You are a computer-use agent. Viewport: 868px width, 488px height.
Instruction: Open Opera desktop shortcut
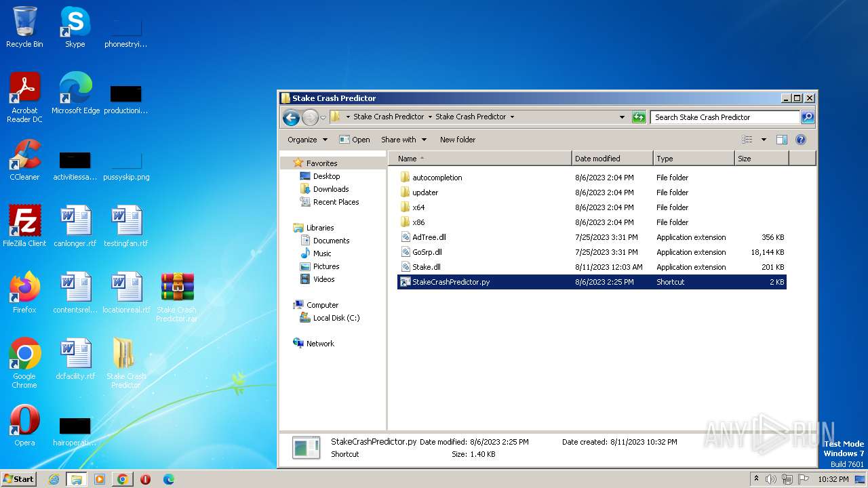pyautogui.click(x=24, y=426)
